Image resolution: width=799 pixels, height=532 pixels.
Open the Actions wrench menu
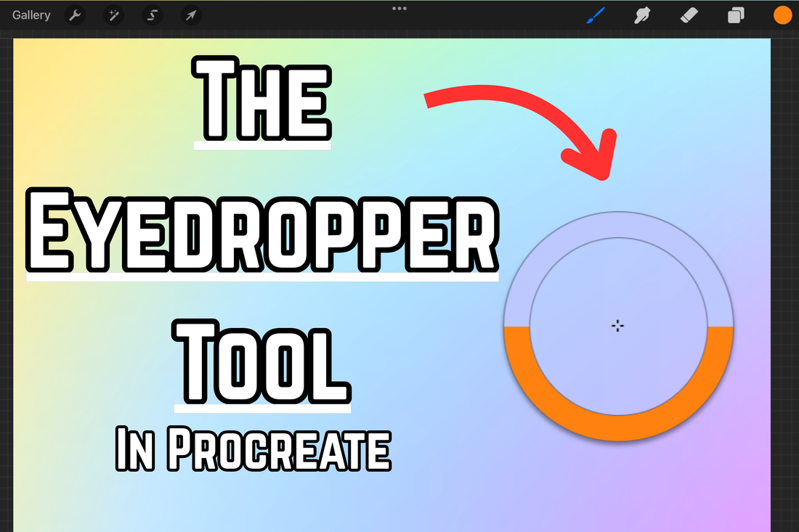pyautogui.click(x=76, y=15)
